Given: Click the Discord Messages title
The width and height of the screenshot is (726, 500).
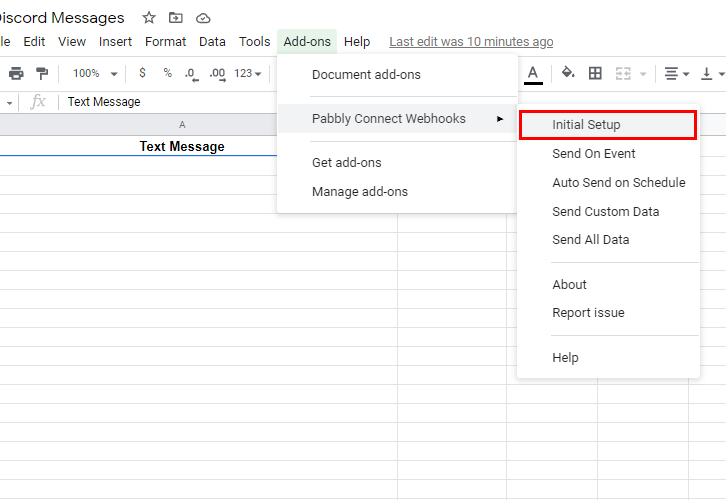Looking at the screenshot, I should click(62, 18).
